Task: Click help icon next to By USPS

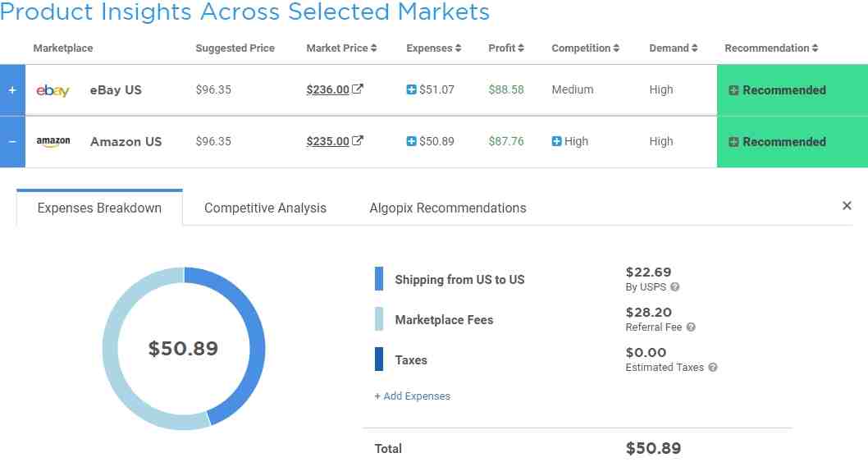Action: click(x=675, y=287)
